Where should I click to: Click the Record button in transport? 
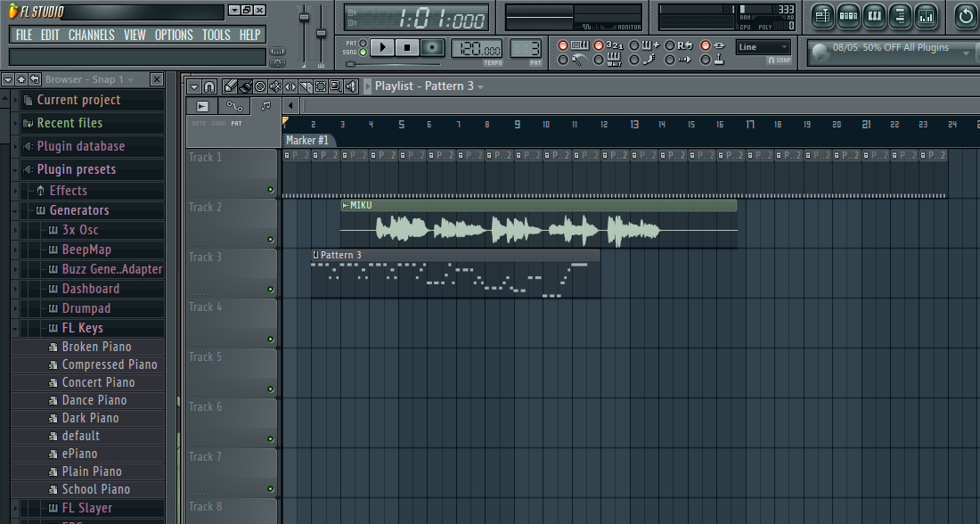click(432, 47)
